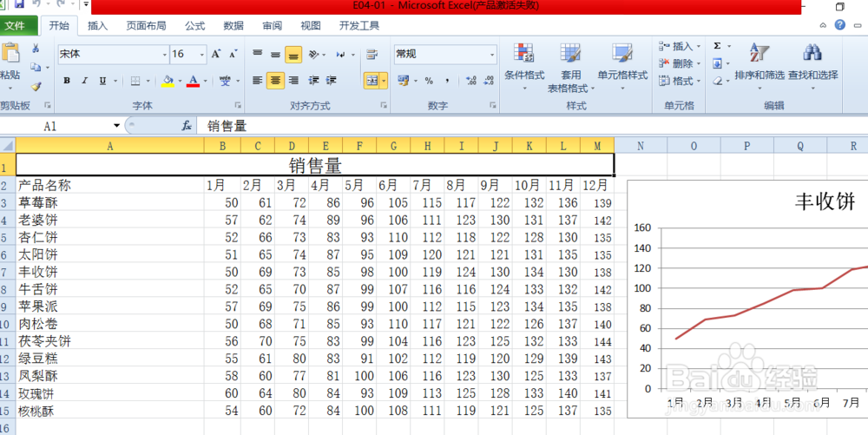Click the insert function fx button
This screenshot has height=435, width=868.
(x=187, y=126)
